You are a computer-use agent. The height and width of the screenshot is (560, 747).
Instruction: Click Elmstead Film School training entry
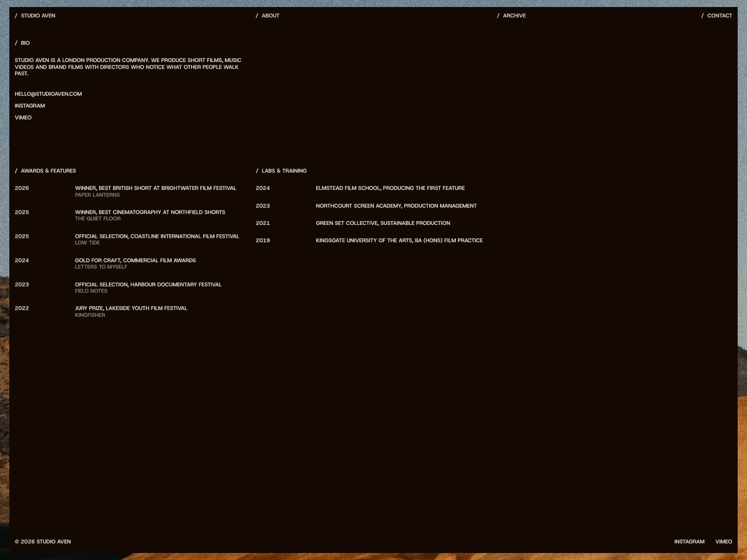[x=390, y=188]
